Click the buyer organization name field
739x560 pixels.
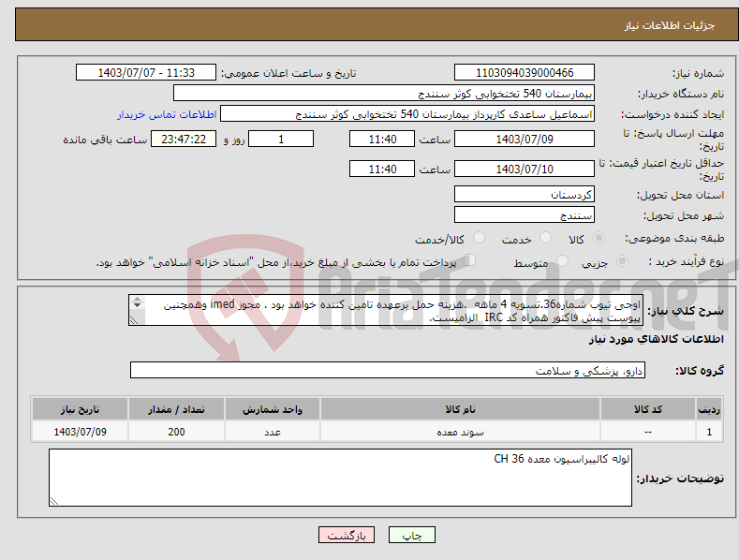pyautogui.click(x=384, y=93)
